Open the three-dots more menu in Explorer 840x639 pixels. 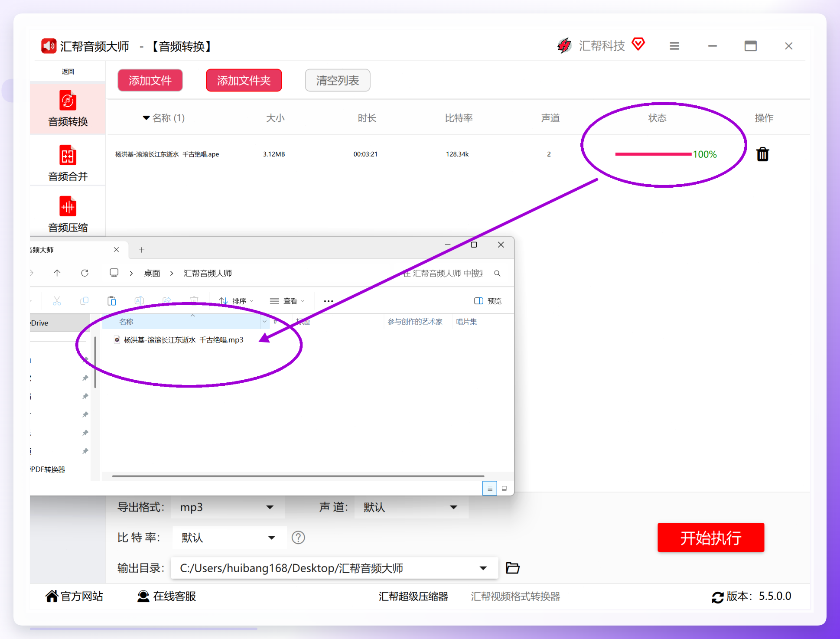pyautogui.click(x=329, y=301)
